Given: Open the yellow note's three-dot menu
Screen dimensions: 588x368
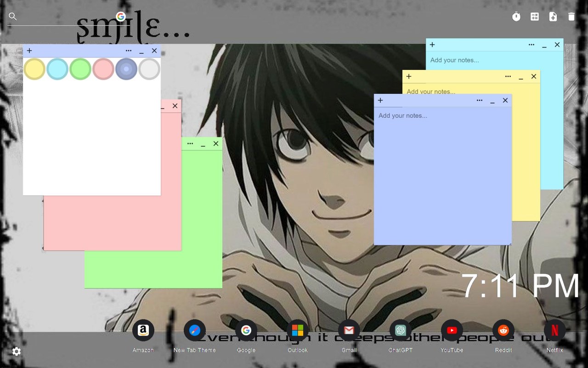Looking at the screenshot, I should 508,76.
